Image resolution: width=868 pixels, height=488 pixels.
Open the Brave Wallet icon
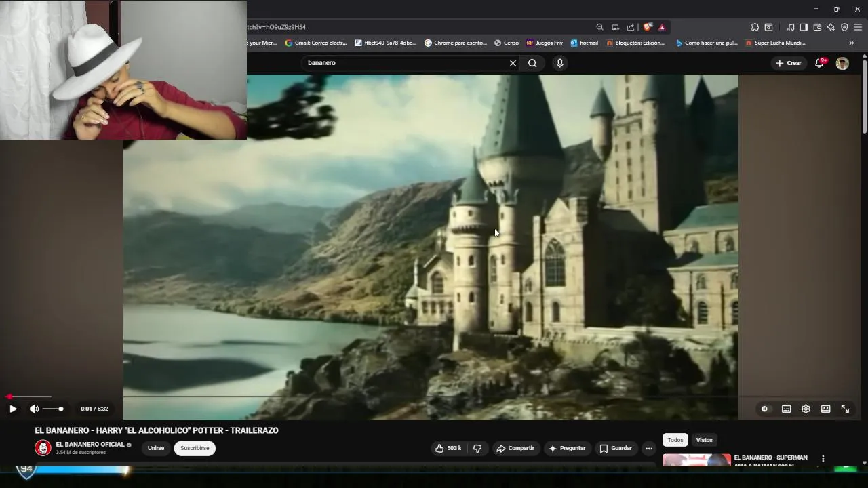click(x=817, y=27)
